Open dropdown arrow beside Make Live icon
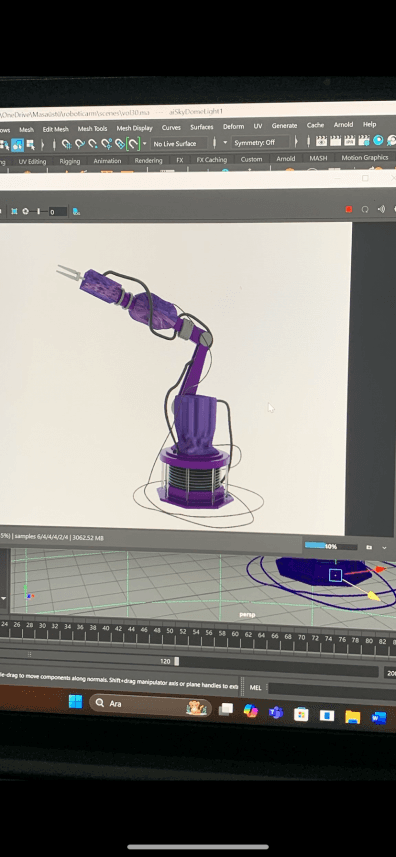The image size is (396, 857). tap(145, 144)
